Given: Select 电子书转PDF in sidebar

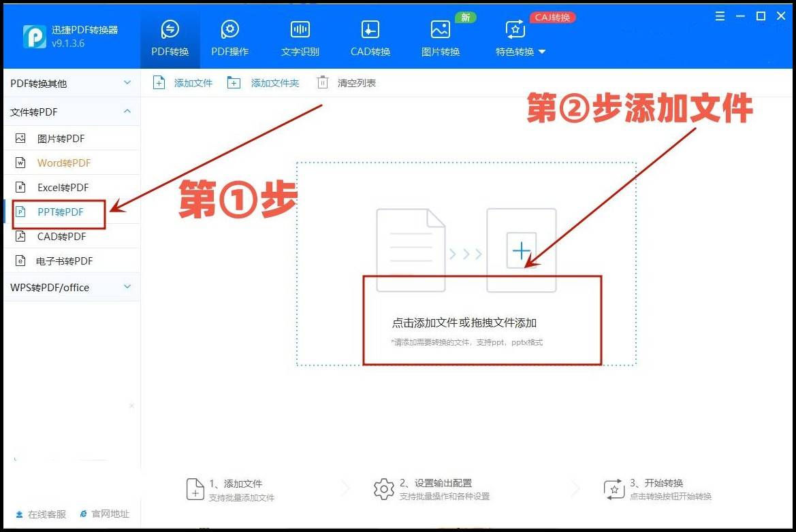Looking at the screenshot, I should [x=71, y=261].
